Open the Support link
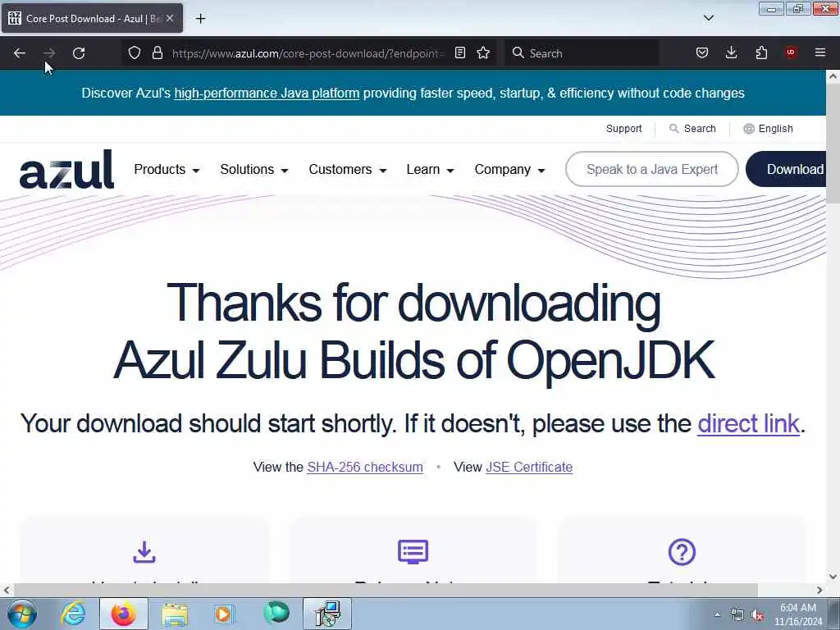This screenshot has width=840, height=630. tap(623, 129)
